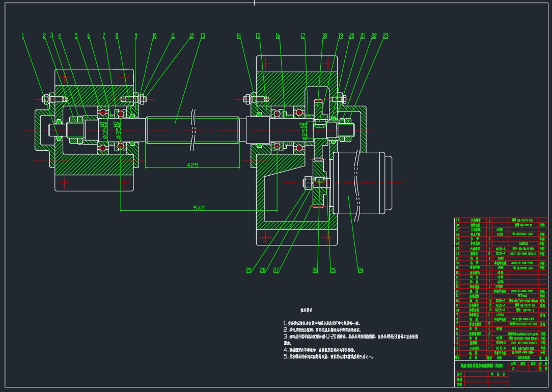Select part callout number 7 at the top
The height and width of the screenshot is (392, 552).
[x=104, y=36]
